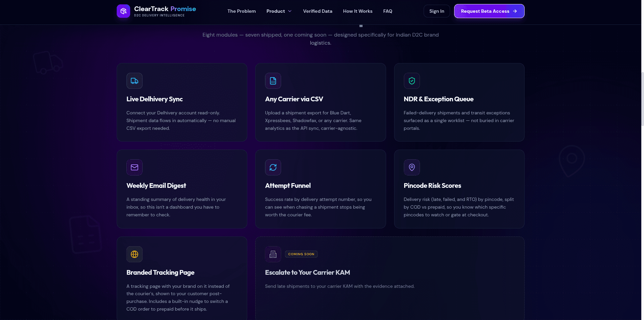This screenshot has height=320, width=644.
Task: Expand the Product dropdown chevron
Action: point(290,11)
